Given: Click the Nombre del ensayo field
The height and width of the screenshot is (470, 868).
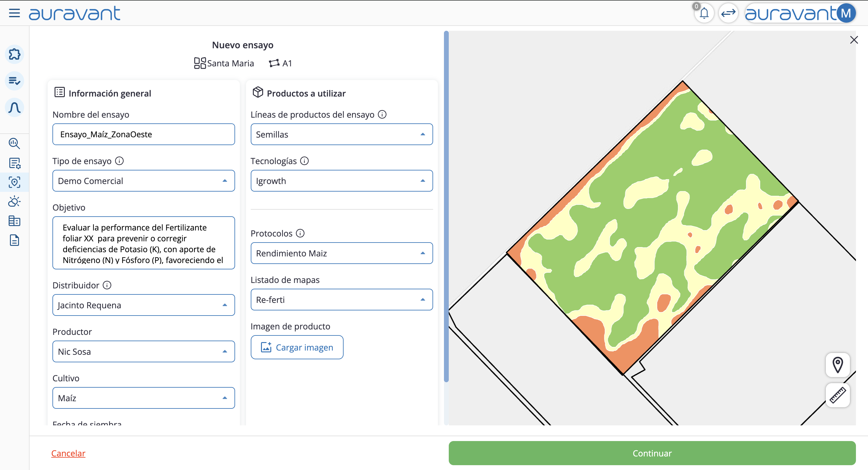Looking at the screenshot, I should click(x=143, y=134).
